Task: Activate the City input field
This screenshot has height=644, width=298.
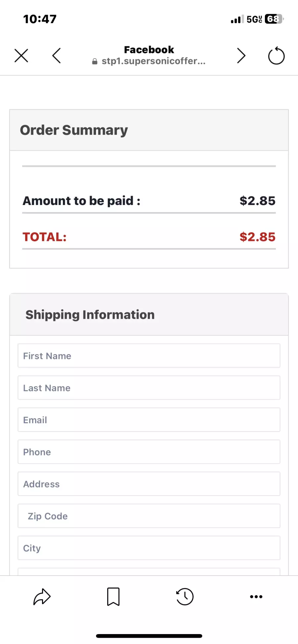Action: tap(149, 548)
